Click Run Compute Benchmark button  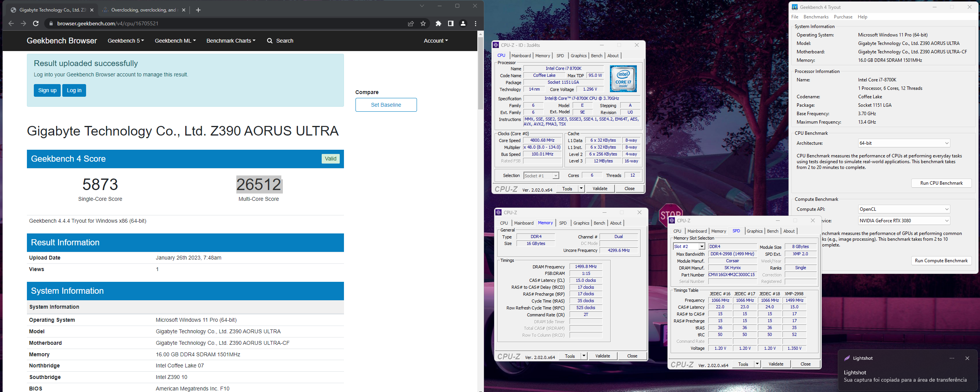[941, 261]
